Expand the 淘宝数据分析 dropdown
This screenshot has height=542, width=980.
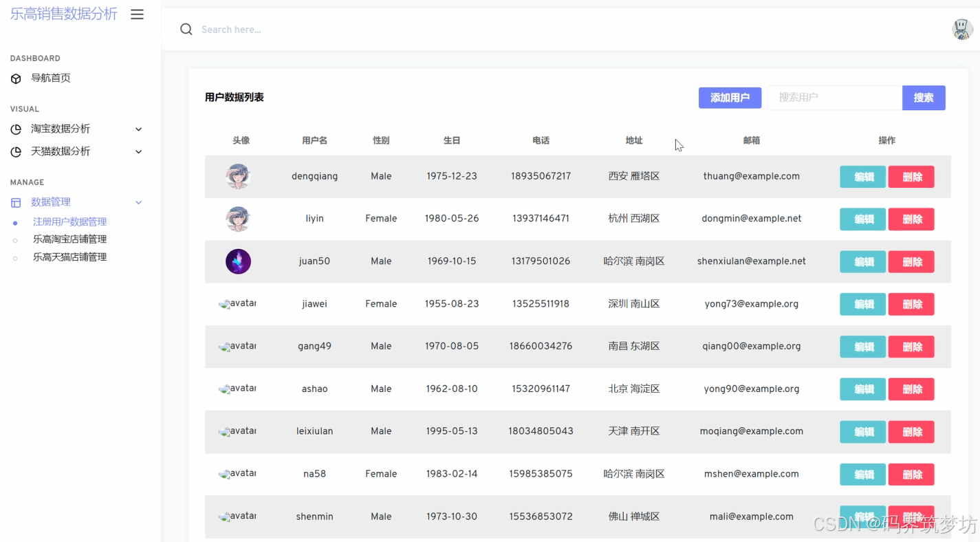point(138,129)
